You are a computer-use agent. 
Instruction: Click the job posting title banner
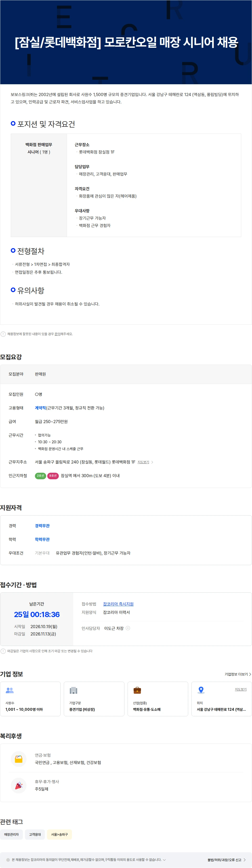(126, 42)
